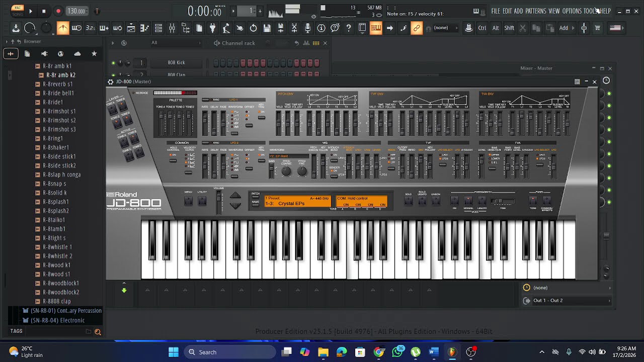This screenshot has width=644, height=362.
Task: Click the right arrow toolbar icon
Action: click(x=390, y=28)
